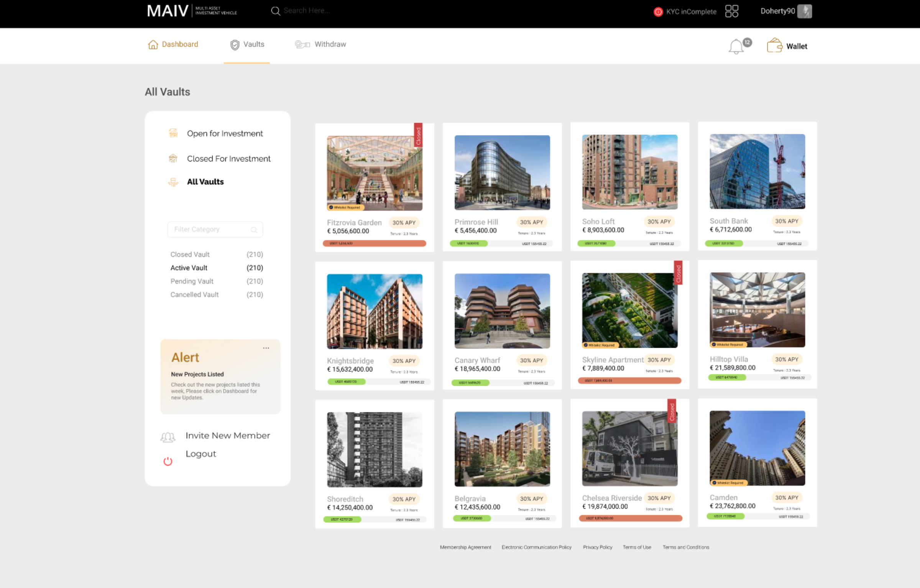Open Doherty90 profile avatar
The width and height of the screenshot is (920, 588).
coord(804,11)
